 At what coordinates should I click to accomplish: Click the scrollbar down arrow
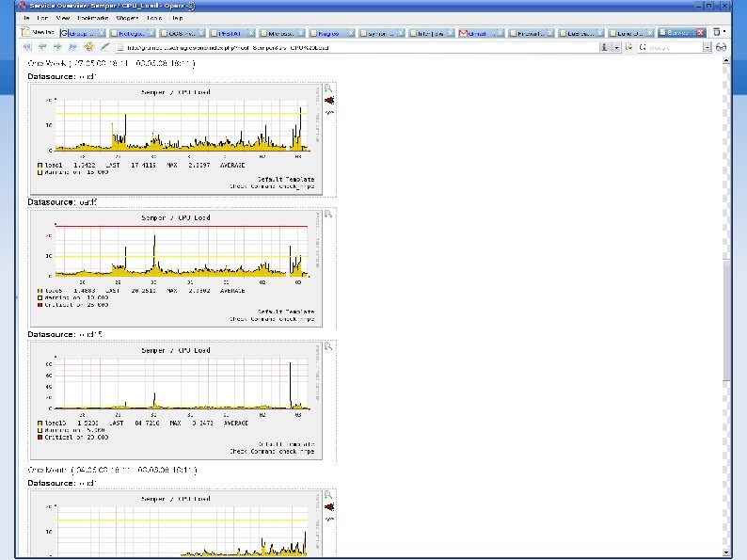(726, 552)
